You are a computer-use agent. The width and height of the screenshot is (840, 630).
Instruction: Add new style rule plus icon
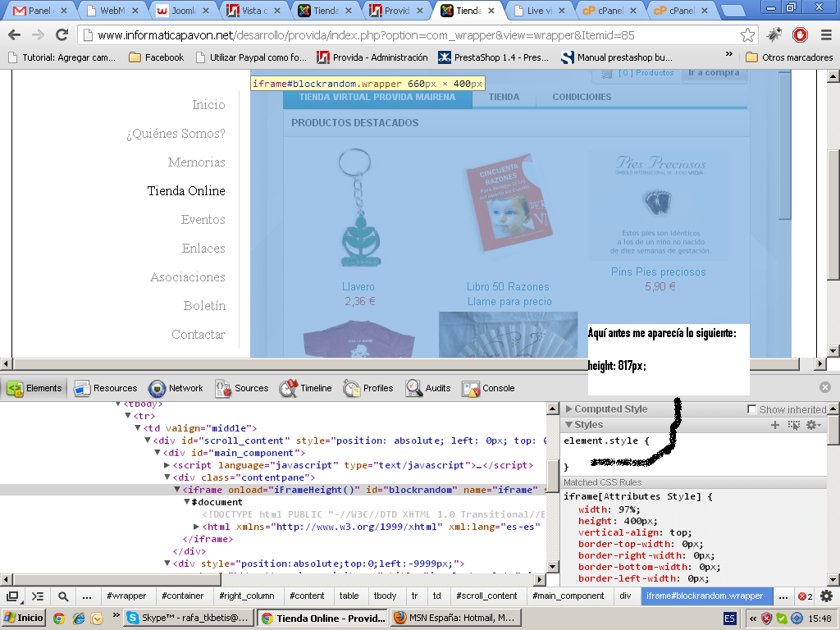click(774, 425)
